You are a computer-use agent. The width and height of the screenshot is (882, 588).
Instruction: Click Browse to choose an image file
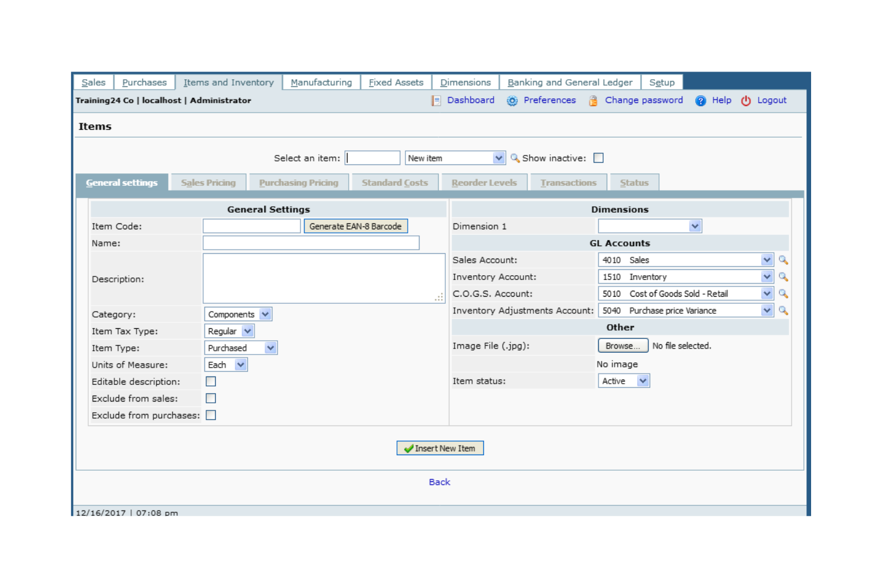(623, 346)
